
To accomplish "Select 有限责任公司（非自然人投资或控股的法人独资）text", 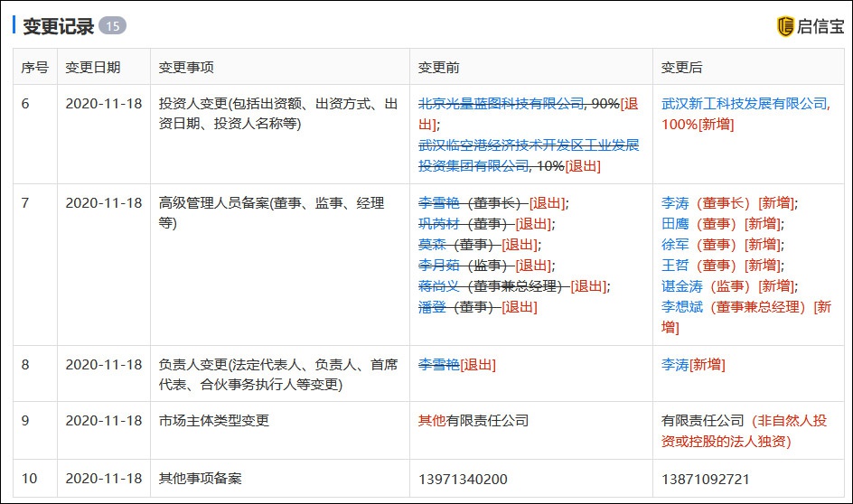I will [745, 431].
